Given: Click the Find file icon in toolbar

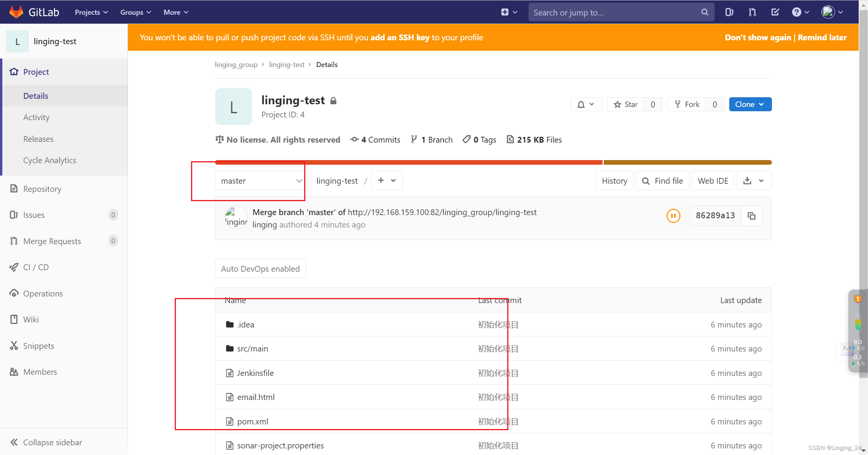Looking at the screenshot, I should [x=663, y=180].
